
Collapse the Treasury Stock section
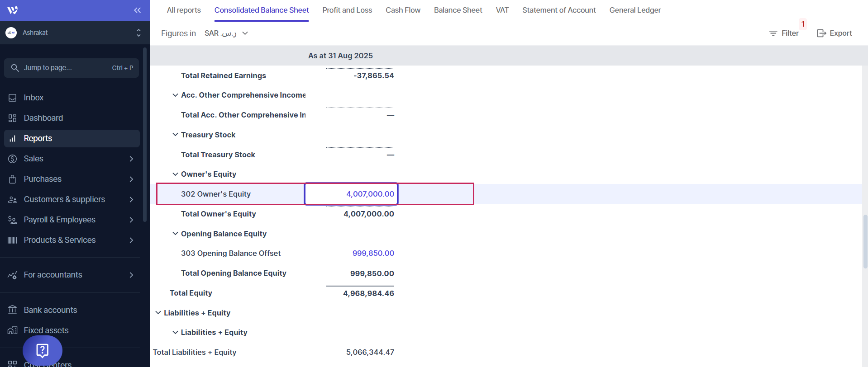(x=175, y=135)
